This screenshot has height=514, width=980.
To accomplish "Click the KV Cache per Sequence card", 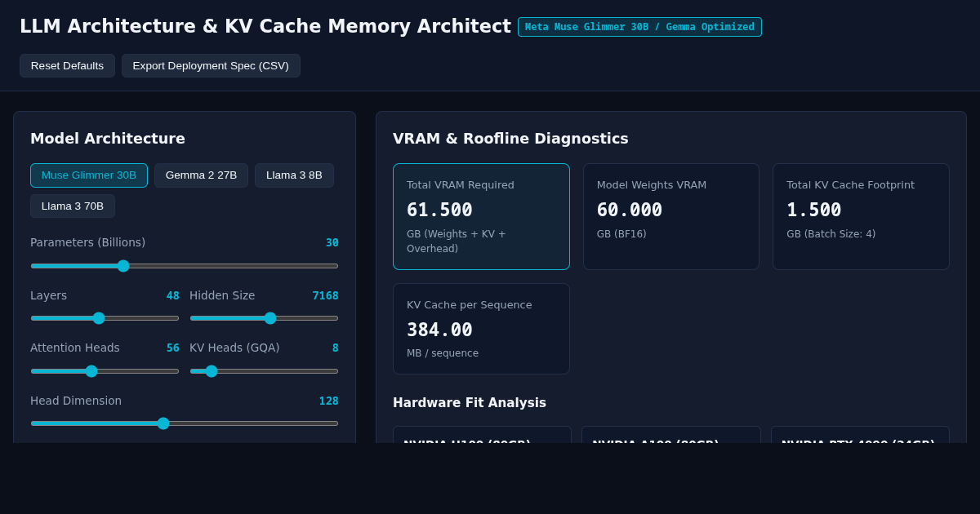I will [x=481, y=329].
